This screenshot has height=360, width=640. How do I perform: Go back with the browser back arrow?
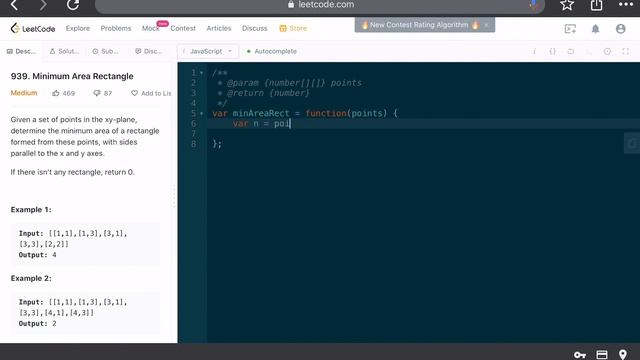tap(14, 5)
